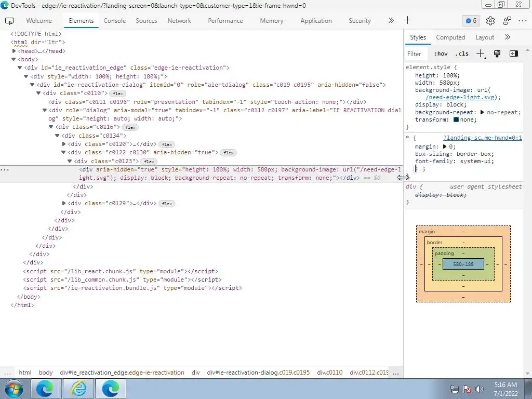Click the network tray icon
The image size is (532, 399).
coord(454,389)
